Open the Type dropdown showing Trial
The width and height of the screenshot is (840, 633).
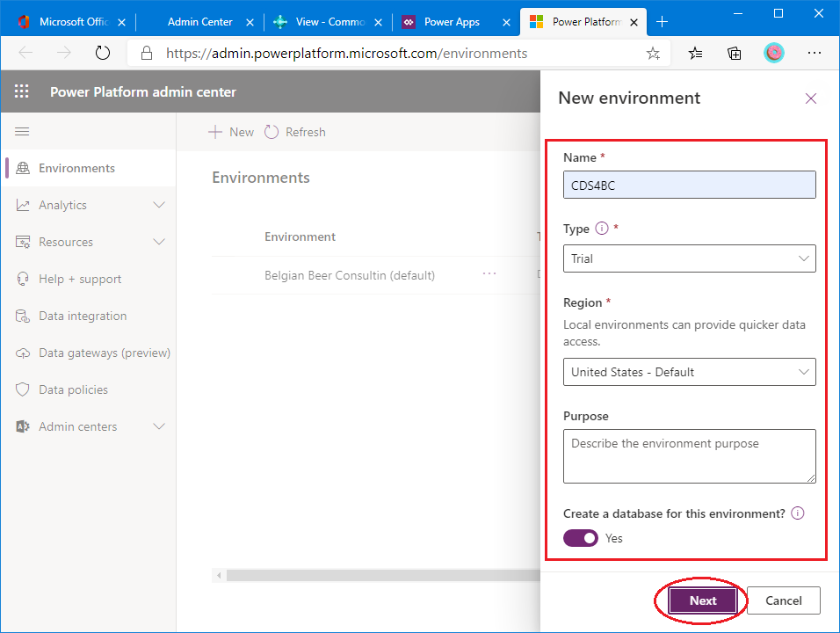click(x=690, y=258)
